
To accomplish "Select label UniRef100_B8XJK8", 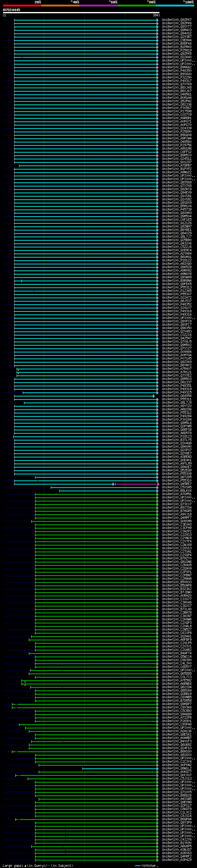I will [177, 88].
